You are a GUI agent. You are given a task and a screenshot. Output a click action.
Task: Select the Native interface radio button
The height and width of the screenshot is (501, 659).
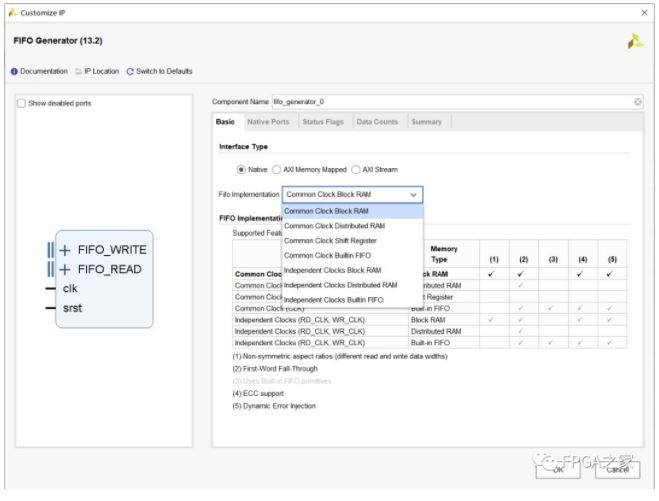(x=241, y=169)
